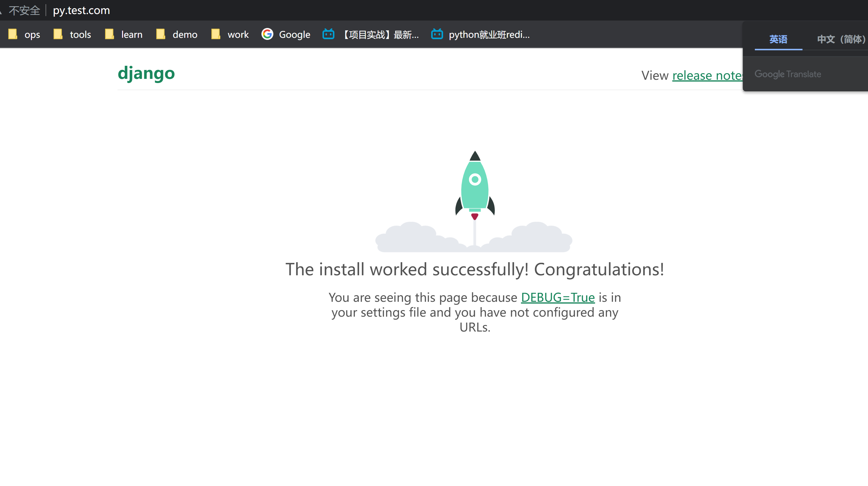The height and width of the screenshot is (486, 868).
Task: Select the 英语 translate tab
Action: pyautogui.click(x=778, y=39)
